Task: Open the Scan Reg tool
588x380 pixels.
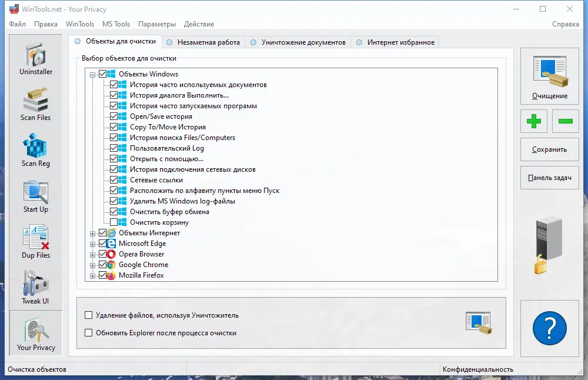Action: (x=36, y=151)
